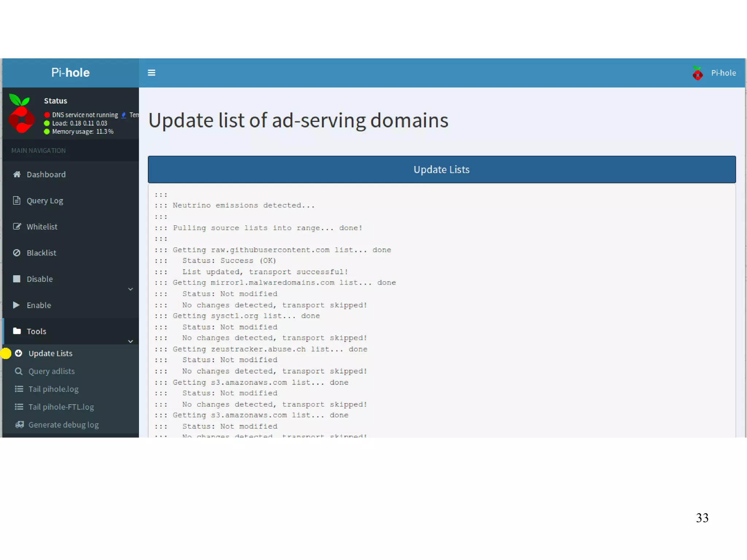Click the Whitelist edit pencil icon
Viewport: 747px width, 560px height.
tap(17, 227)
